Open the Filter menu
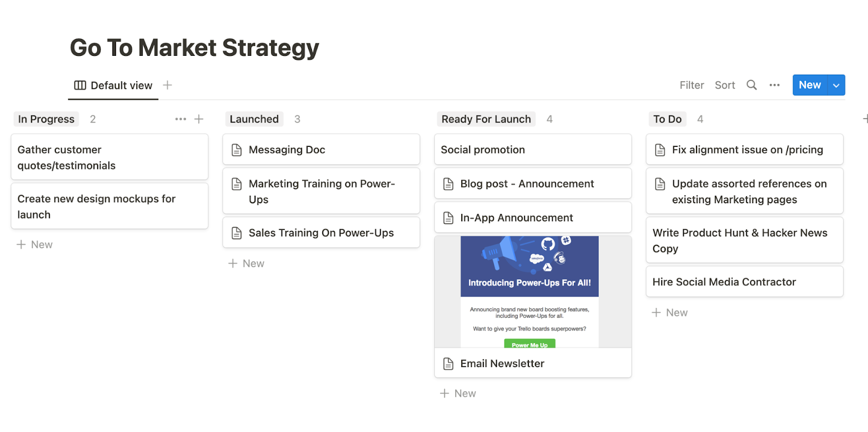Screen dimensions: 868x432 (692, 85)
